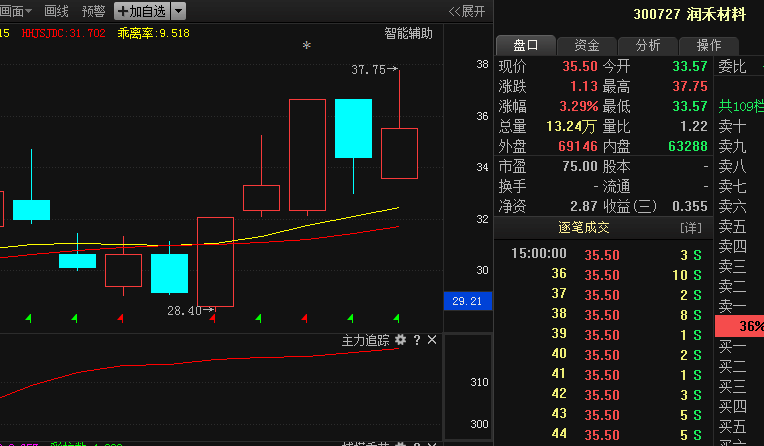
Task: Select trade row numbered 38
Action: 606,314
